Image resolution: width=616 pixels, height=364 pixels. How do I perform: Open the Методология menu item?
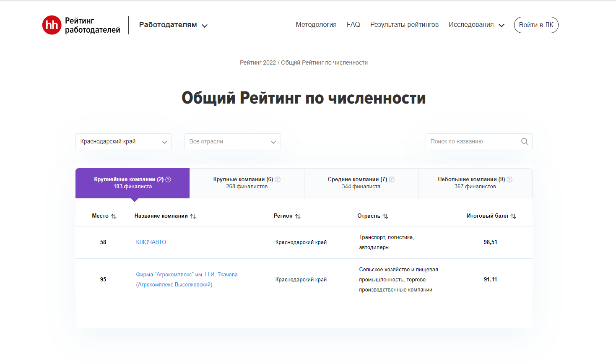[x=316, y=25]
